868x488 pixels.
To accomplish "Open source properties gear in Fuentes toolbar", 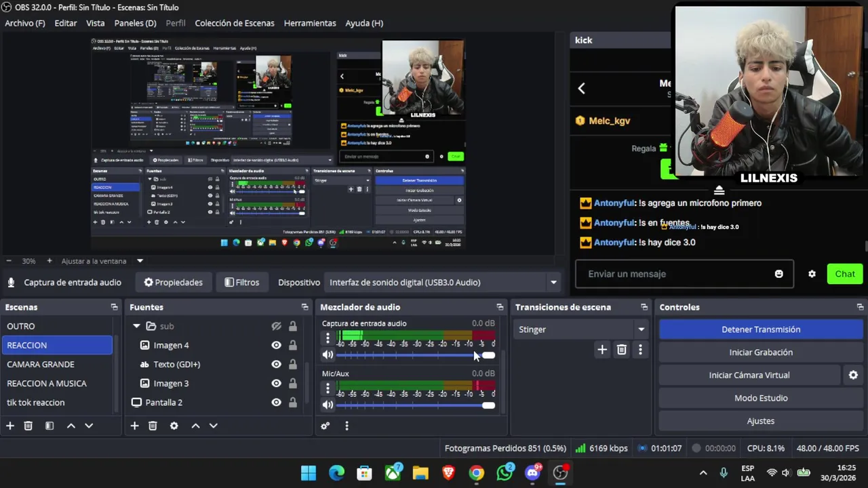I will click(x=174, y=426).
